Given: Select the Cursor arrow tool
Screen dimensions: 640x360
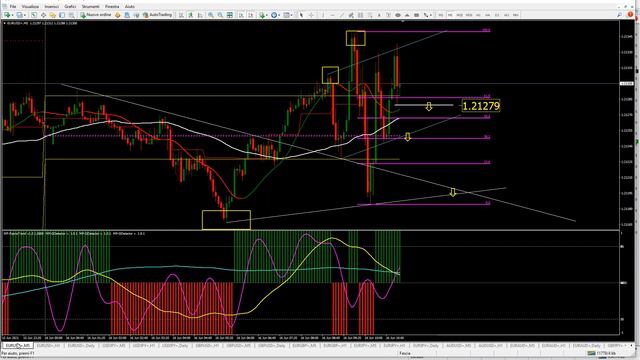Looking at the screenshot, I should [x=302, y=15].
